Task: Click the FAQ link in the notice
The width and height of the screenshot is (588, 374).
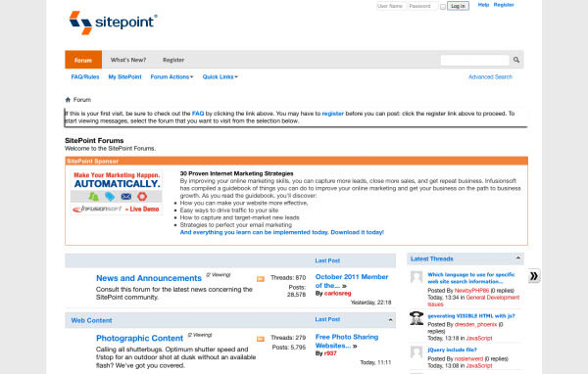Action: [x=198, y=114]
